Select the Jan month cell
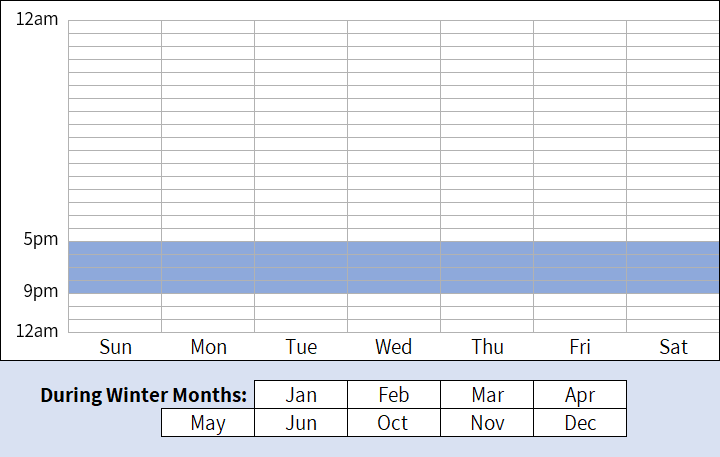This screenshot has width=720, height=457. pyautogui.click(x=301, y=395)
